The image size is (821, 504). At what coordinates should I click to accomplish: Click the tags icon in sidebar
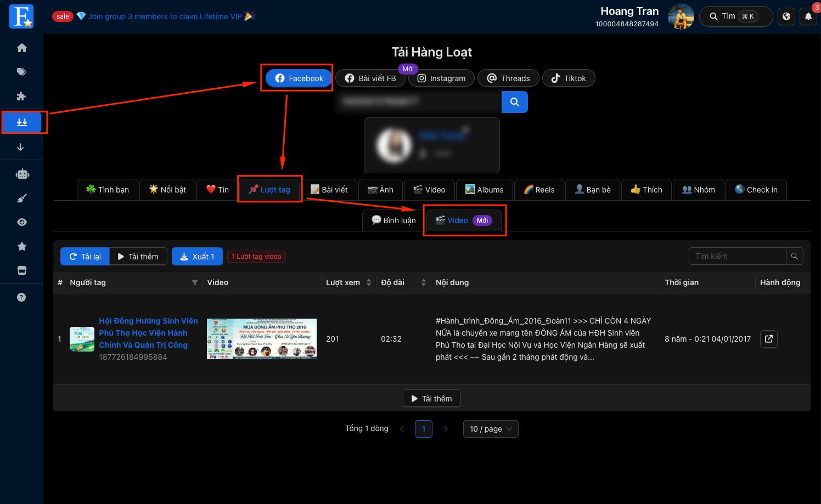tap(21, 72)
